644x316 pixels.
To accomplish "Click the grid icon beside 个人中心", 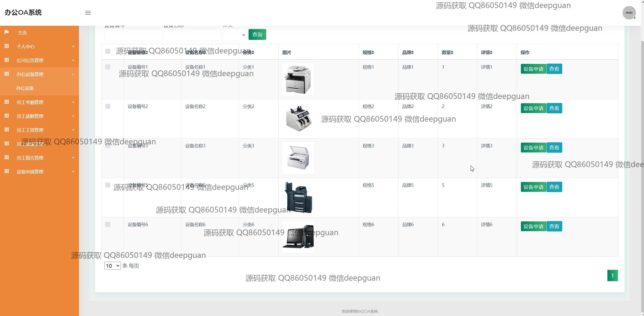I will 7,46.
